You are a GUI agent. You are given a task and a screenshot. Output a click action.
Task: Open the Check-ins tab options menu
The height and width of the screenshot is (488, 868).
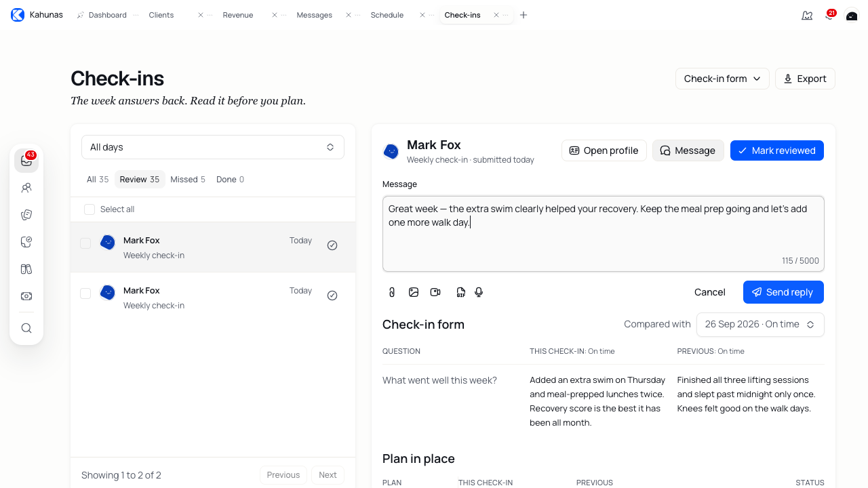[507, 15]
